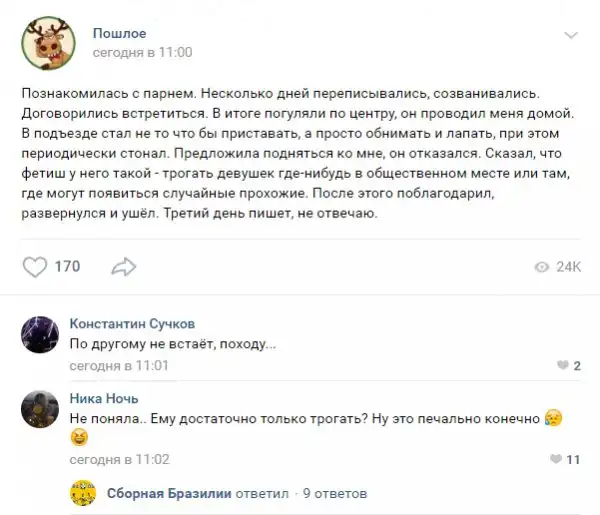Click comment timestamp сегодня в 11:02

[119, 460]
